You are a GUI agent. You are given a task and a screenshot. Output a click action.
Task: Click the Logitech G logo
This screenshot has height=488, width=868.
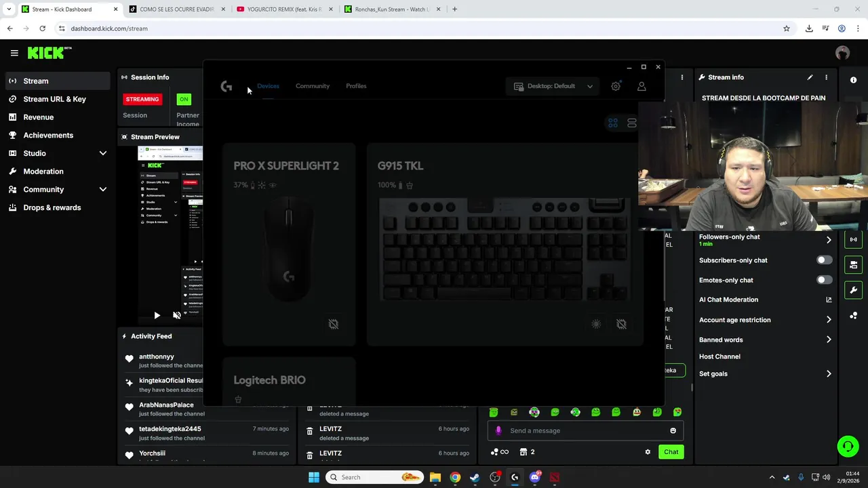226,86
